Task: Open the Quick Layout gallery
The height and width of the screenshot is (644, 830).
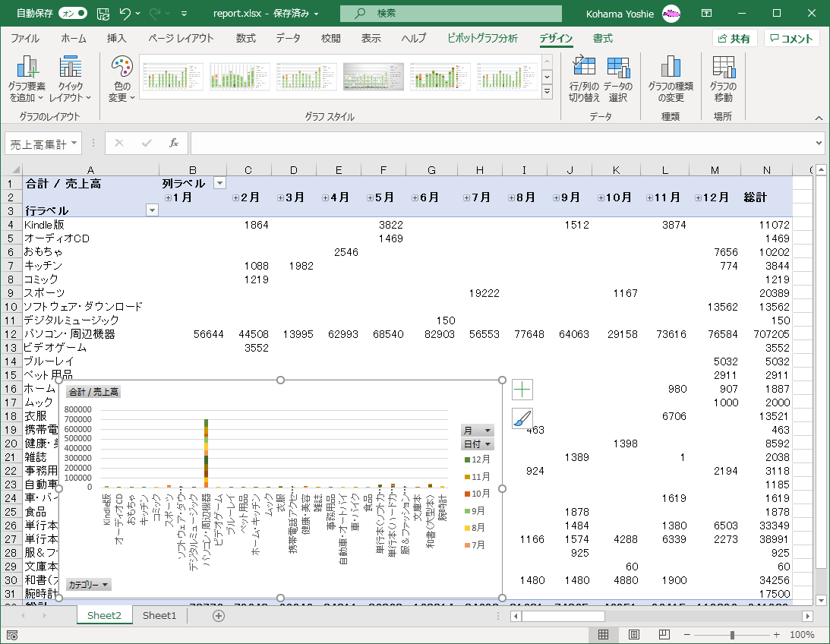Action: pyautogui.click(x=70, y=79)
